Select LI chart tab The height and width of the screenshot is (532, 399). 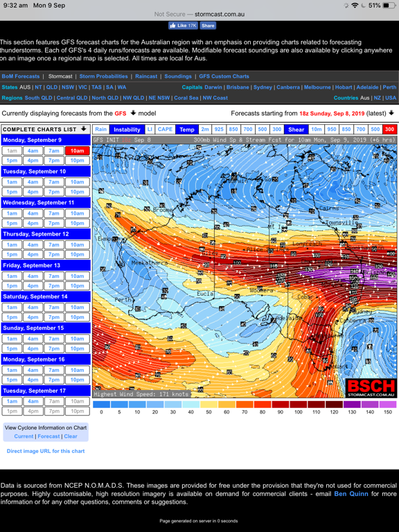[150, 130]
